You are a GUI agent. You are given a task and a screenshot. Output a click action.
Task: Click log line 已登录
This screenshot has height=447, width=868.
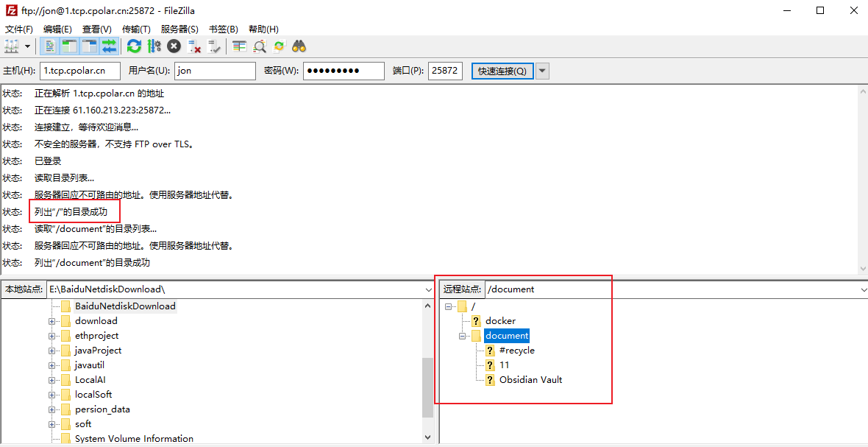(48, 161)
